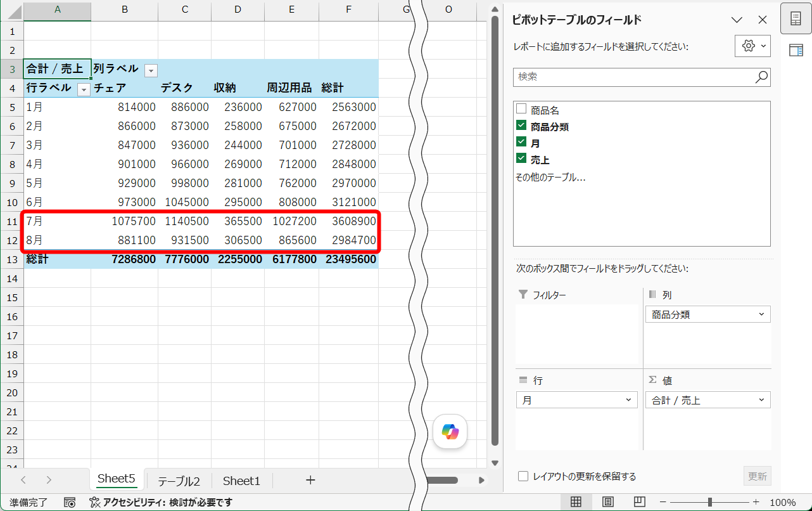This screenshot has width=812, height=511.
Task: Open the 行ラベル filter dropdown
Action: point(84,89)
